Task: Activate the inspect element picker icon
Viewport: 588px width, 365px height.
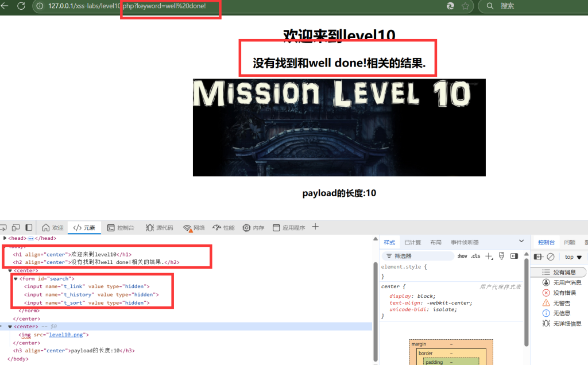Action: (3, 227)
